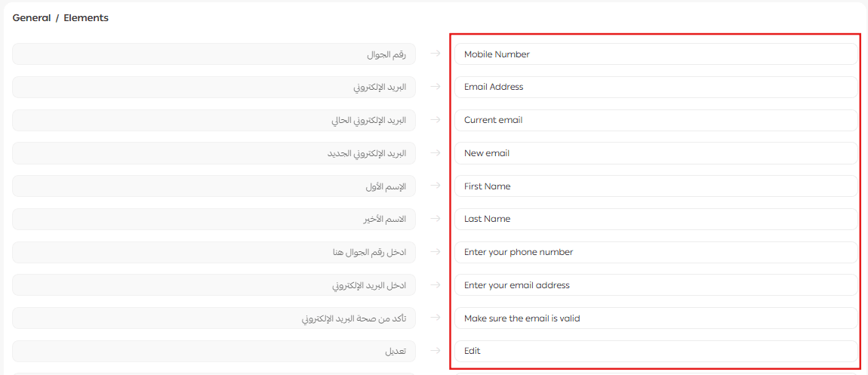Click the arrow icon before Current email
The width and height of the screenshot is (868, 375).
[x=435, y=120]
